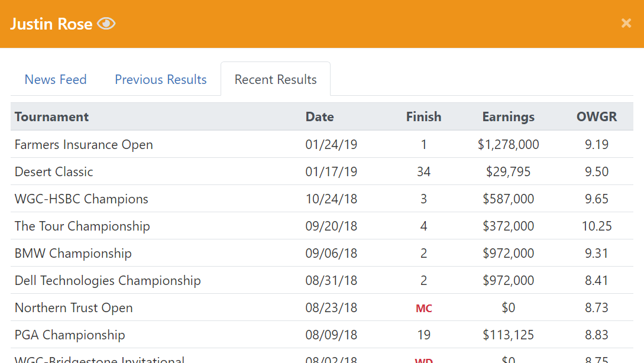Click The Tour Championship entry
This screenshot has width=644, height=363.
click(82, 226)
